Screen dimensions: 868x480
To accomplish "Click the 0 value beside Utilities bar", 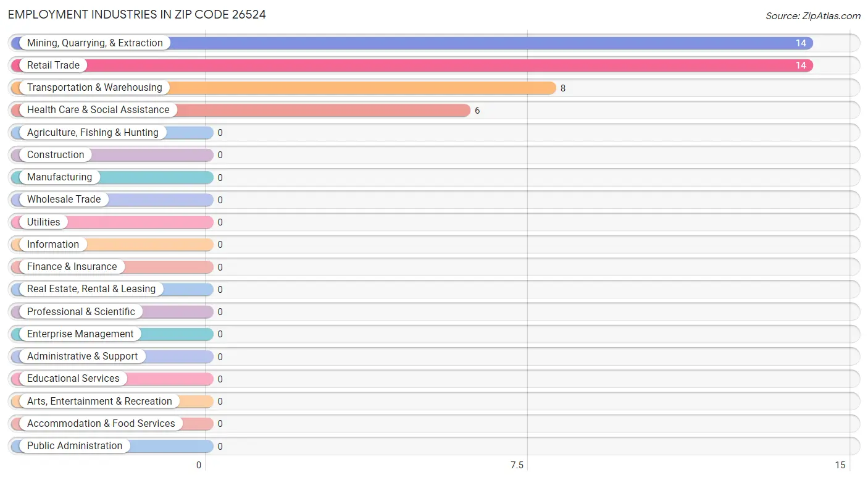I will (220, 222).
